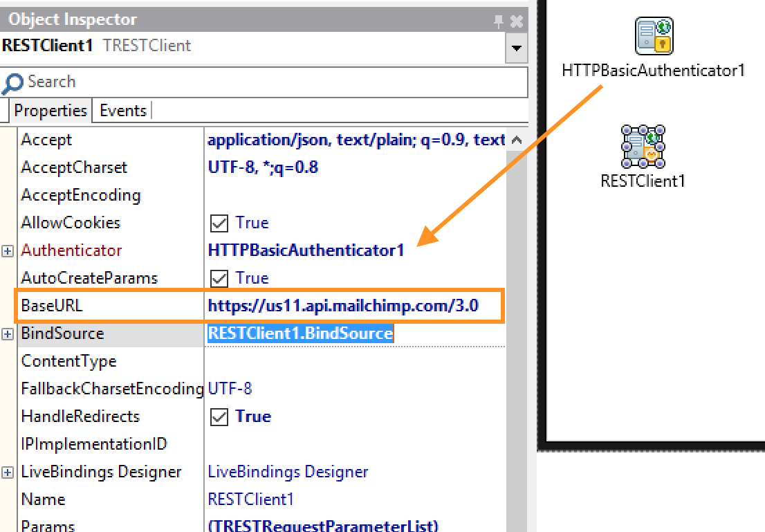The image size is (765, 532).
Task: Select the RESTClient1 component icon
Action: point(643,147)
